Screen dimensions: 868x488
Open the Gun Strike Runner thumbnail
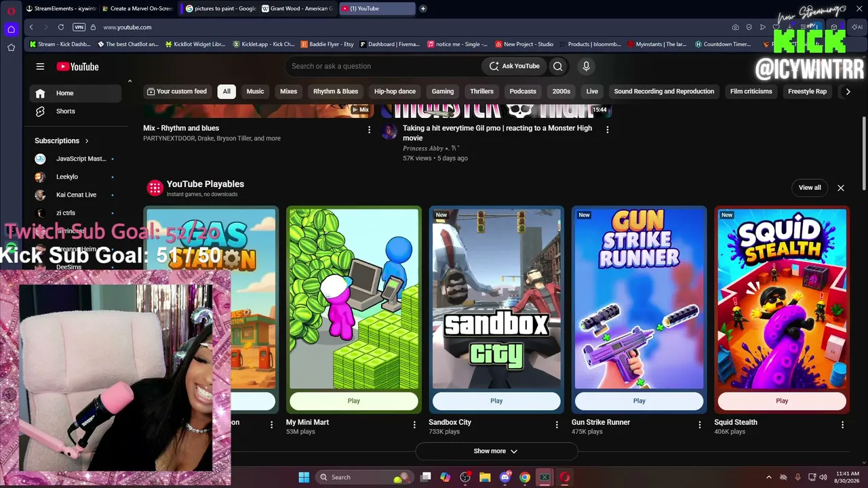639,299
